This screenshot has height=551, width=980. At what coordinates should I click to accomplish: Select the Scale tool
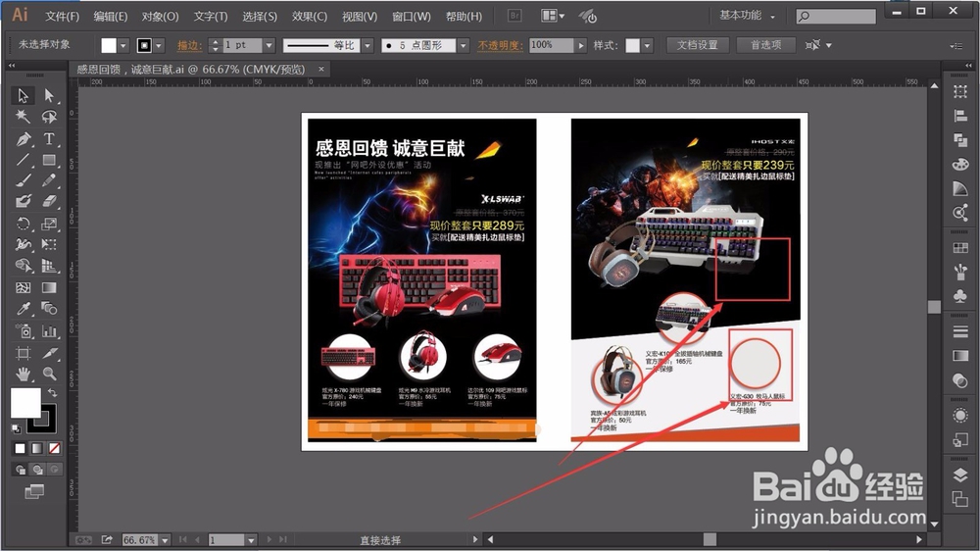pos(49,224)
